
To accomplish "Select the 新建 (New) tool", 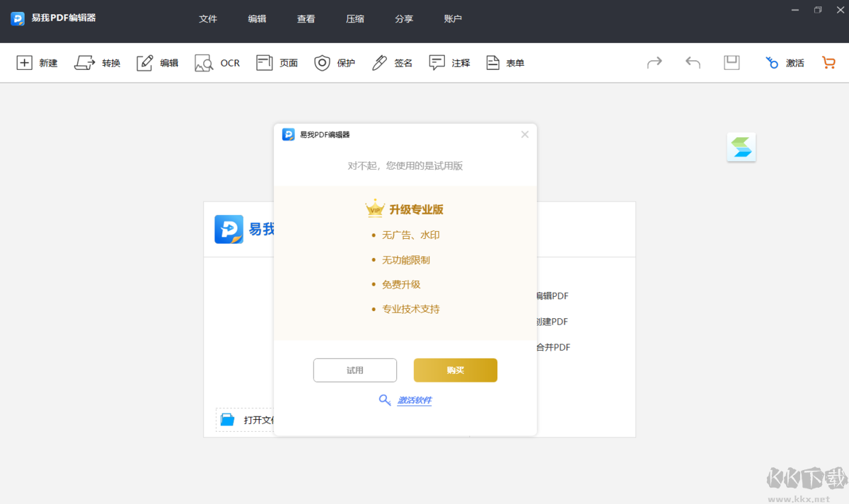I will coord(37,62).
